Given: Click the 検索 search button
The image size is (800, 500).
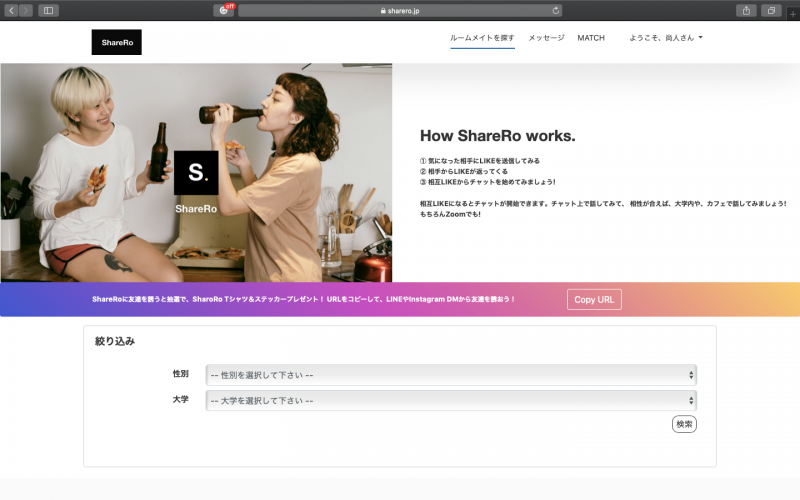Looking at the screenshot, I should pyautogui.click(x=684, y=424).
